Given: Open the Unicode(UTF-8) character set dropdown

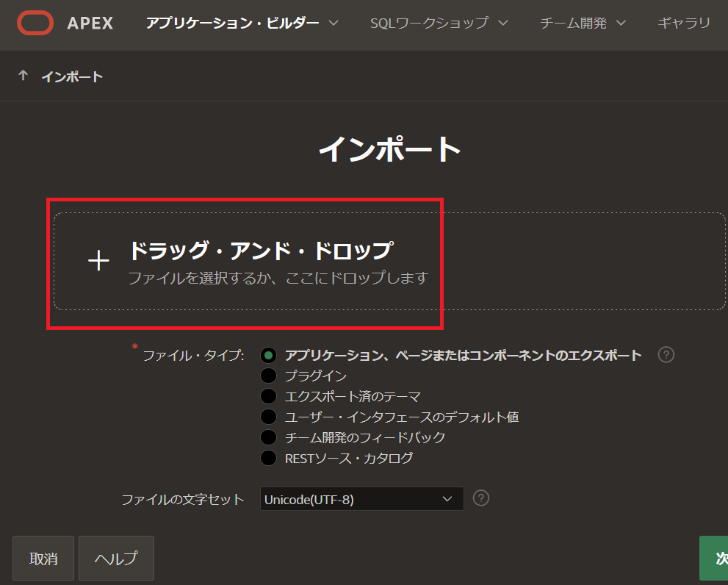Looking at the screenshot, I should click(361, 499).
